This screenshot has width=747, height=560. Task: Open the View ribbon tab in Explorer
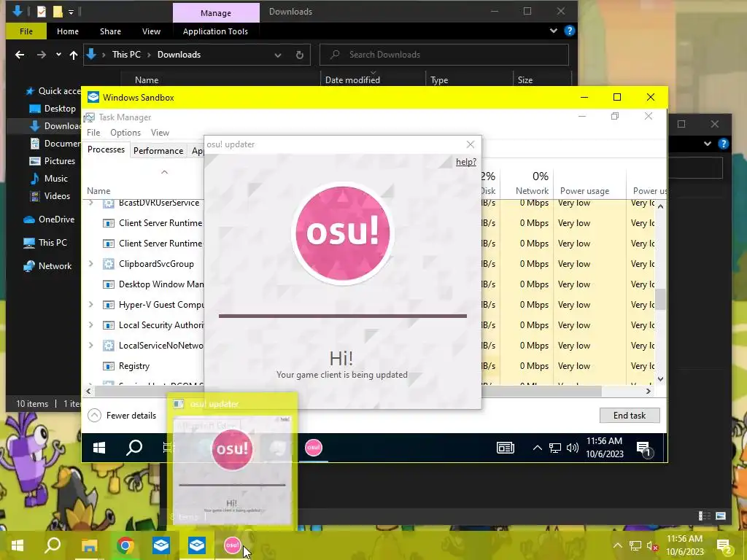[151, 31]
